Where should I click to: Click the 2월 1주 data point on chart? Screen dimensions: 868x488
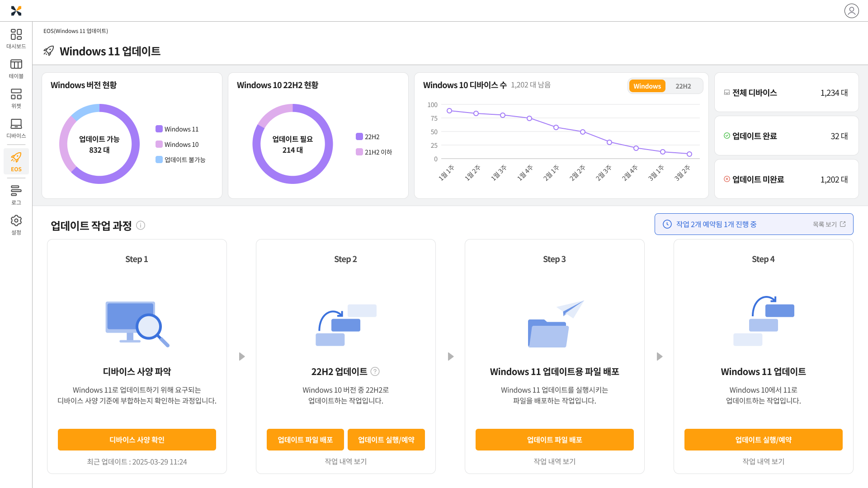[556, 127]
